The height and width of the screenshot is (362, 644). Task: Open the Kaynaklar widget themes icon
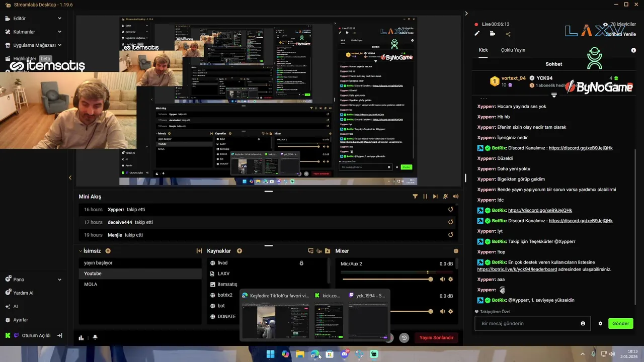point(310,251)
